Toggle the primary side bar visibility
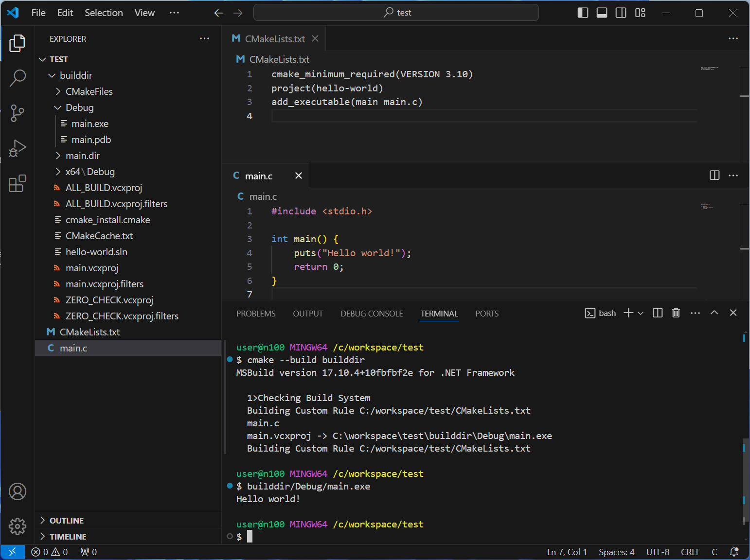This screenshot has height=560, width=750. point(583,13)
